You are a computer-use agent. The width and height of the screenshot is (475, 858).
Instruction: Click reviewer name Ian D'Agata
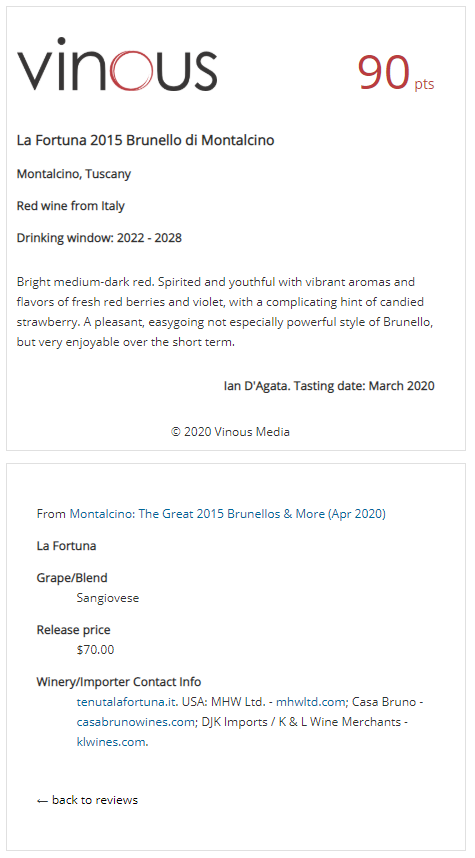tap(255, 386)
